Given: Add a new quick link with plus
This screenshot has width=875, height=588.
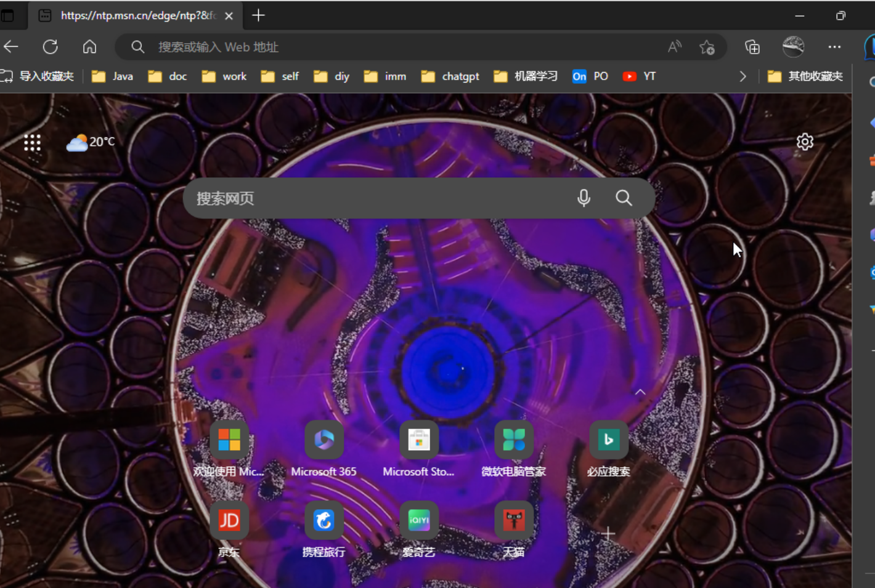Looking at the screenshot, I should tap(608, 533).
